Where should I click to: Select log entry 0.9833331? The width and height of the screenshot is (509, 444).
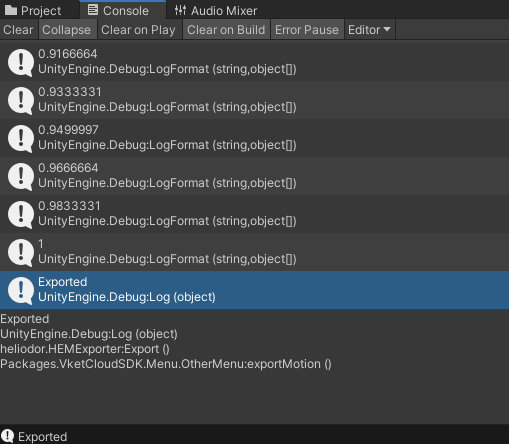pyautogui.click(x=254, y=214)
